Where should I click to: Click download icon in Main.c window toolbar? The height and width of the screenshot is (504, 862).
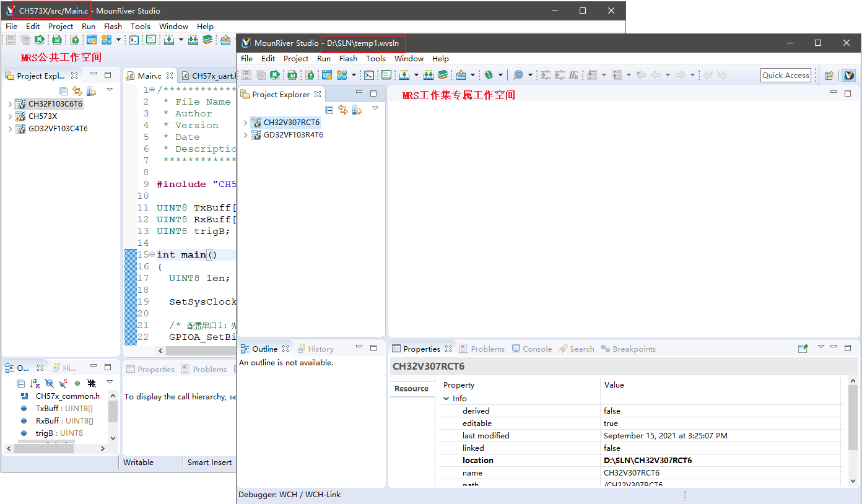[x=169, y=40]
